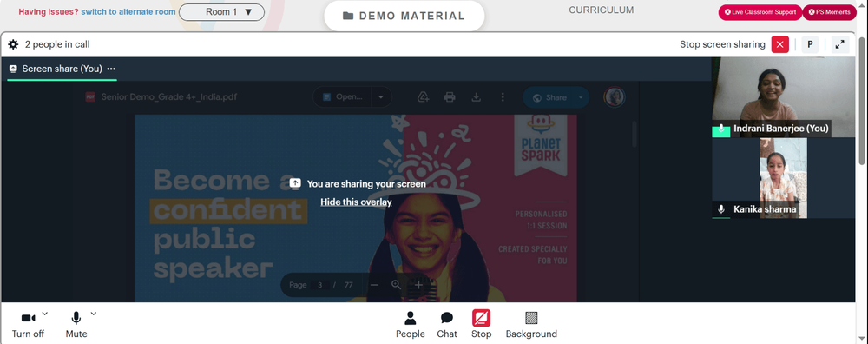The width and height of the screenshot is (868, 344).
Task: Download the PDF file
Action: pyautogui.click(x=476, y=97)
